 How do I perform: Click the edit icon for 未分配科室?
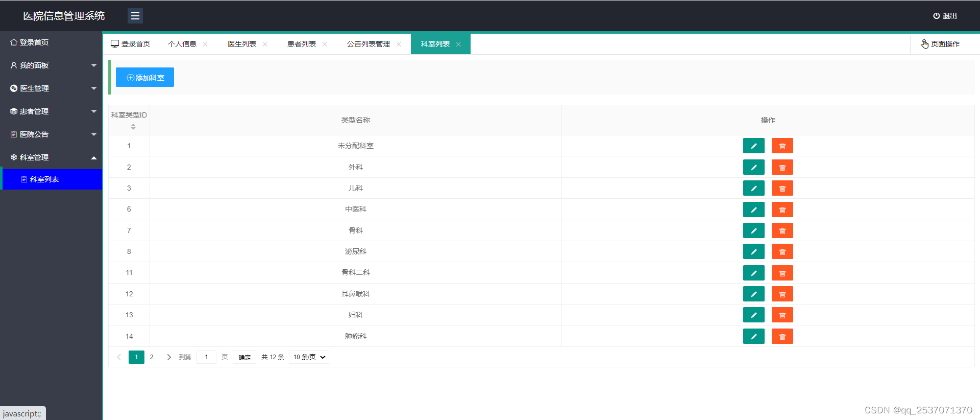pyautogui.click(x=753, y=146)
